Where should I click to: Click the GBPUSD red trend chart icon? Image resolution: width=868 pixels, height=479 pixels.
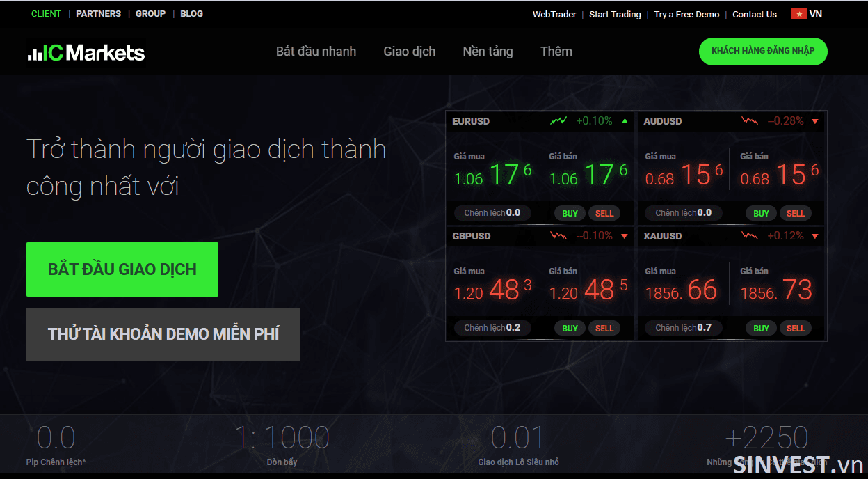point(558,236)
